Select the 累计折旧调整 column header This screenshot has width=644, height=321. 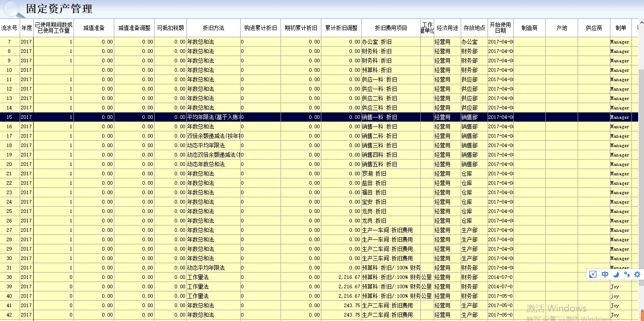coord(341,28)
